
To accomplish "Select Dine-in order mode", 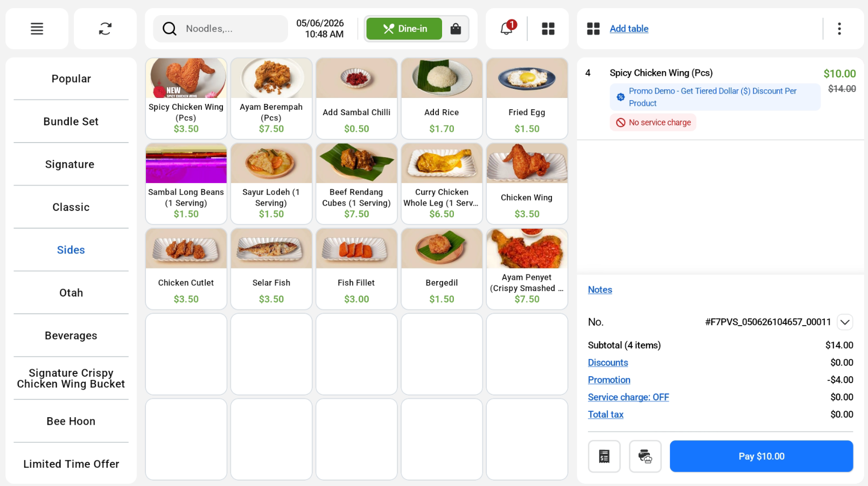I will point(404,29).
